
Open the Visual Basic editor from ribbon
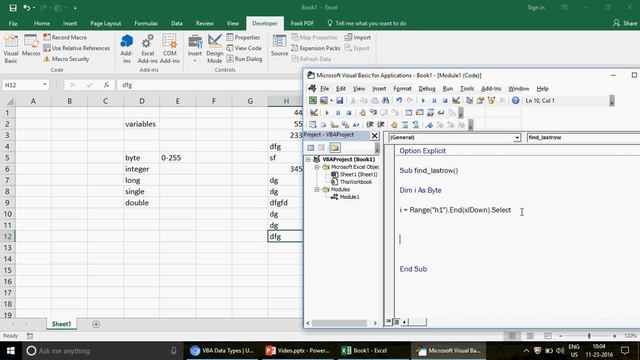[x=11, y=49]
